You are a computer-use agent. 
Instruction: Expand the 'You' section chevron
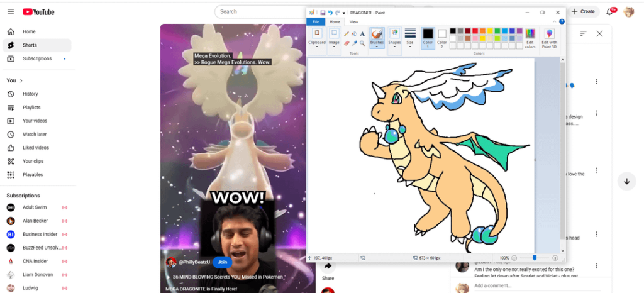pos(21,81)
